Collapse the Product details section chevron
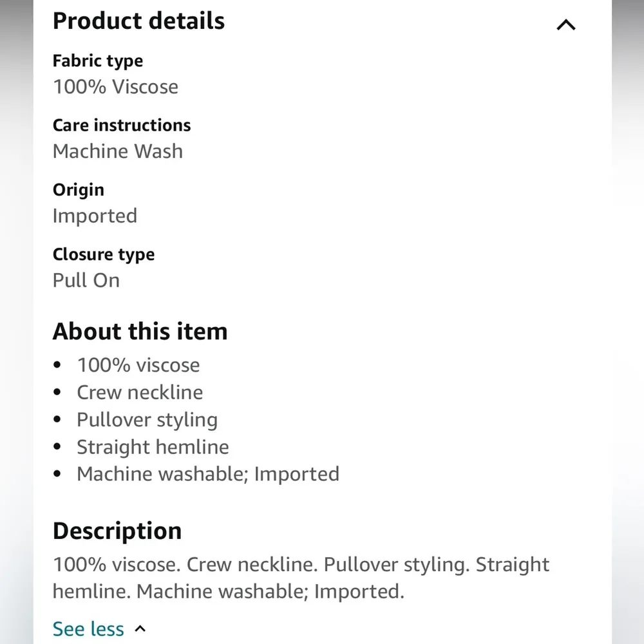 [565, 25]
